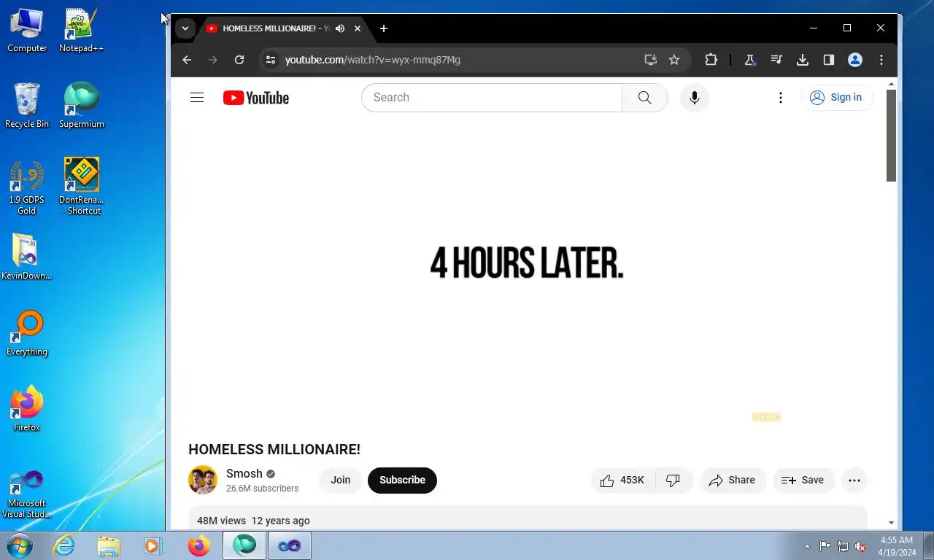
Task: Click the search magnifier button
Action: tap(644, 98)
